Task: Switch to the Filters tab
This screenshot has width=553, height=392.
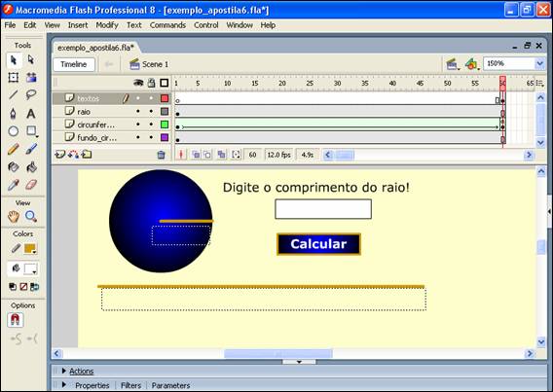Action: click(130, 385)
